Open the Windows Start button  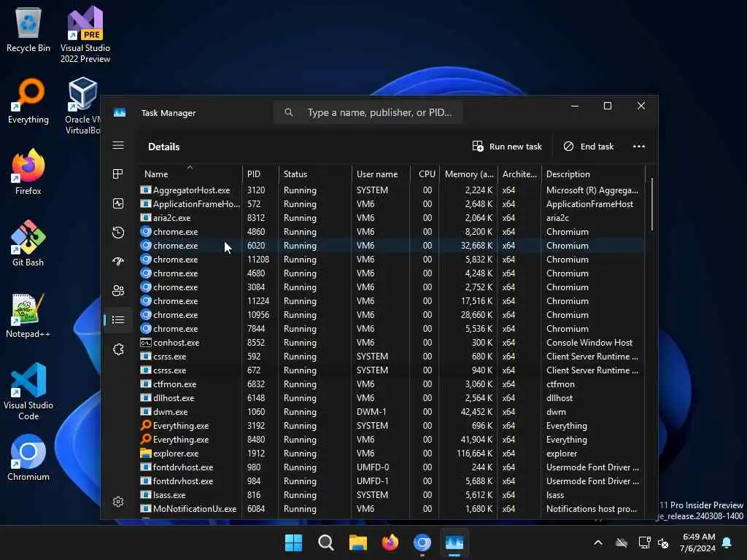(x=293, y=542)
